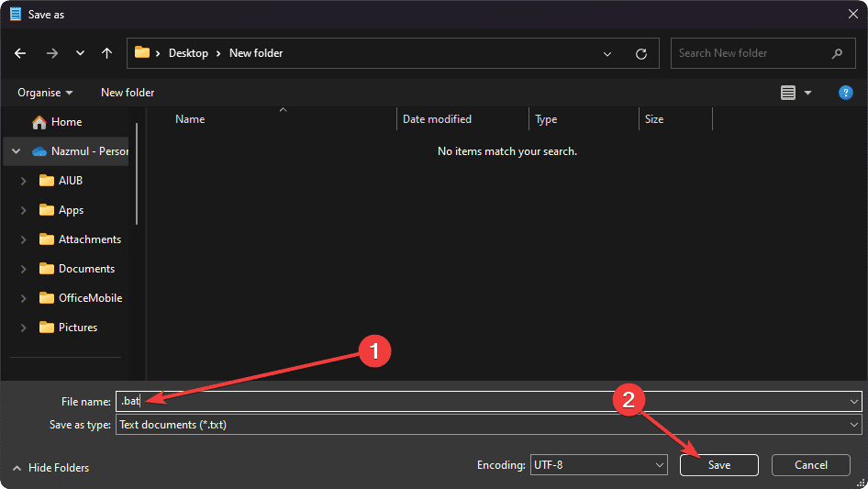This screenshot has height=489, width=868.
Task: Click the magnifier search icon
Action: (x=837, y=53)
